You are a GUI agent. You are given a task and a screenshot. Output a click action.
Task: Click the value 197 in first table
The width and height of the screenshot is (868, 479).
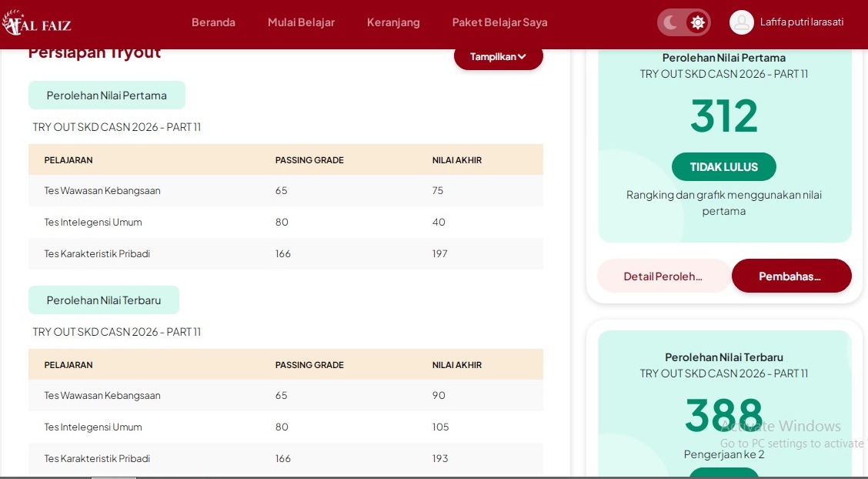(439, 253)
